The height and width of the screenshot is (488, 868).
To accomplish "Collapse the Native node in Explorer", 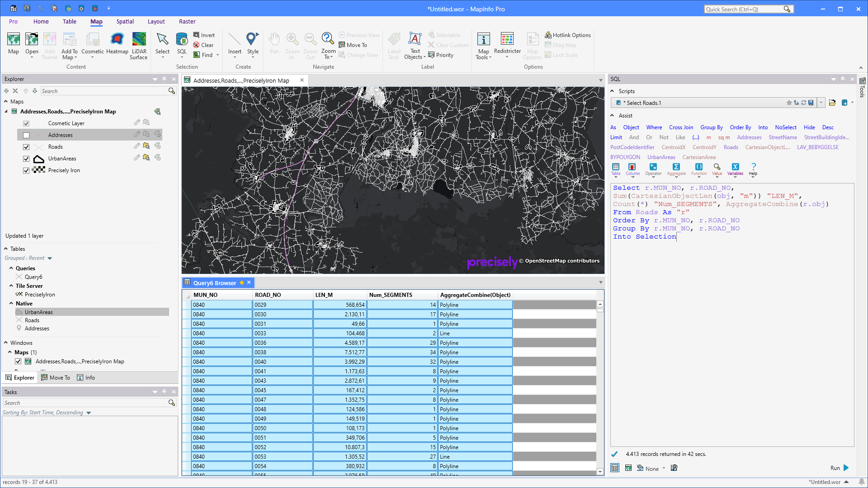I will (11, 303).
